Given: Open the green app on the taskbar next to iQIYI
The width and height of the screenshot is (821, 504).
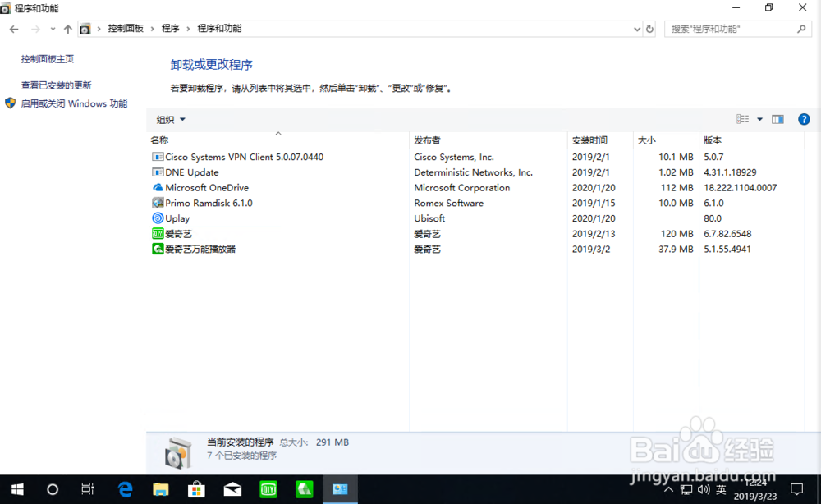Looking at the screenshot, I should [305, 489].
